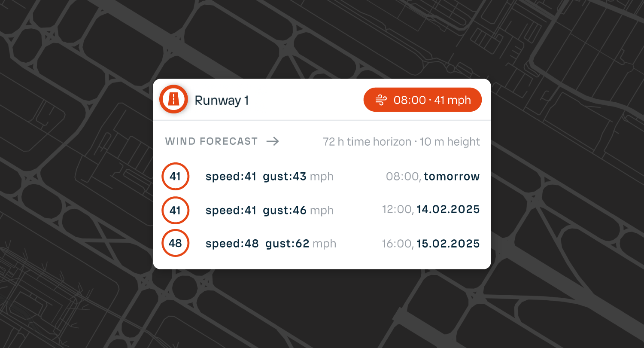Image resolution: width=644 pixels, height=348 pixels.
Task: Expand the WIND FORECAST section
Action: [x=211, y=141]
